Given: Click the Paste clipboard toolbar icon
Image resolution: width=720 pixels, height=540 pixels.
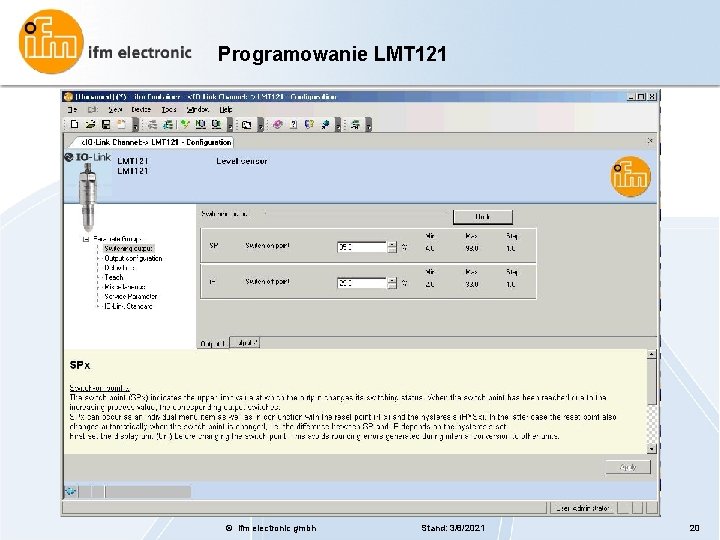Looking at the screenshot, I should [122, 124].
